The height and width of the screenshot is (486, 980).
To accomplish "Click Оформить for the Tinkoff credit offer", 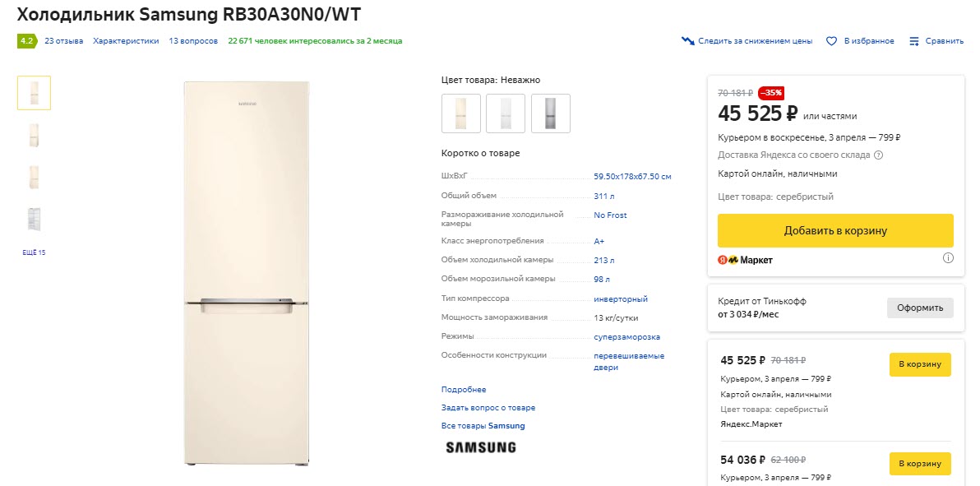I will 920,307.
